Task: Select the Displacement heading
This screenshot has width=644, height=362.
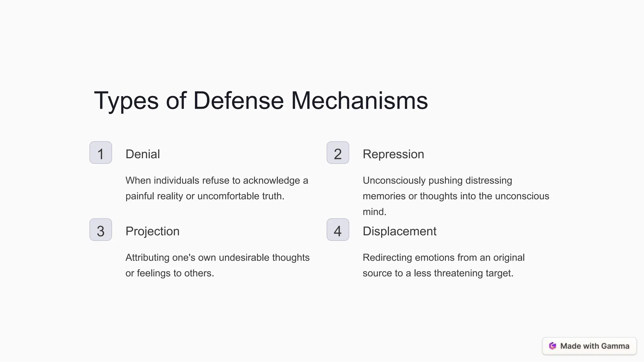Action: 399,231
